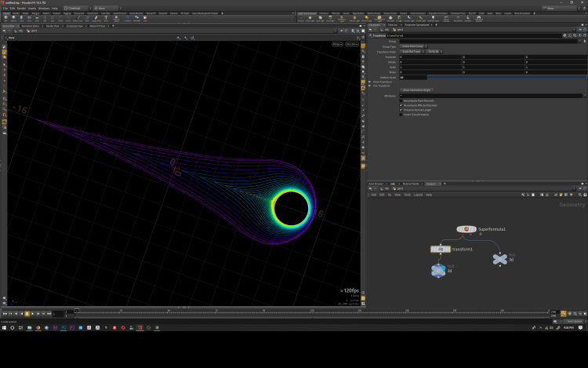Enable Recompute Point Normals checkbox
The image size is (588, 368).
(401, 100)
